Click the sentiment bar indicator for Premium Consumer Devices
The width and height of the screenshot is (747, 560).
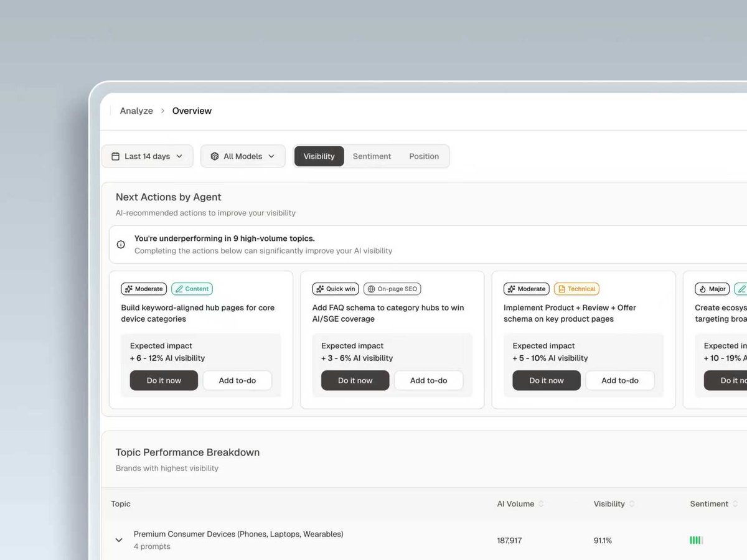coord(697,540)
